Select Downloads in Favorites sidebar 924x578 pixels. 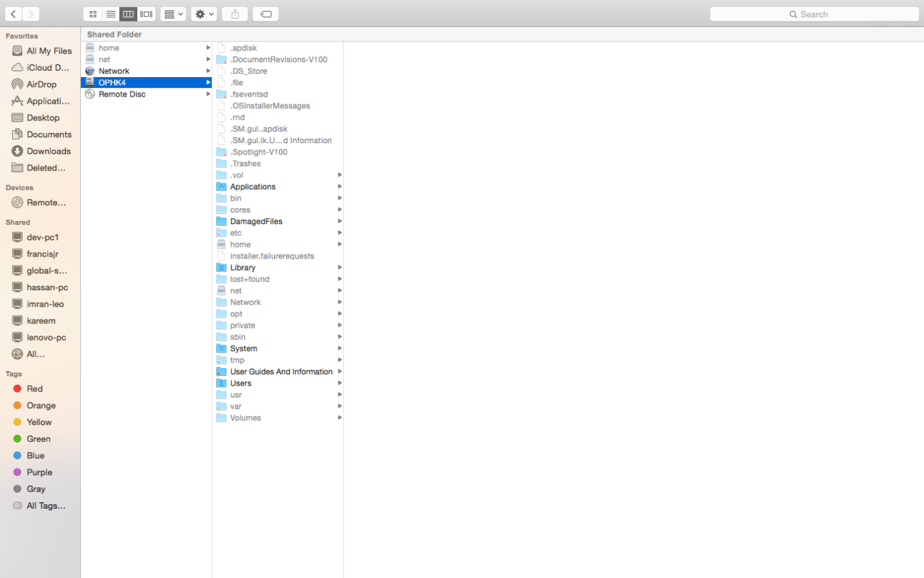[x=40, y=151]
